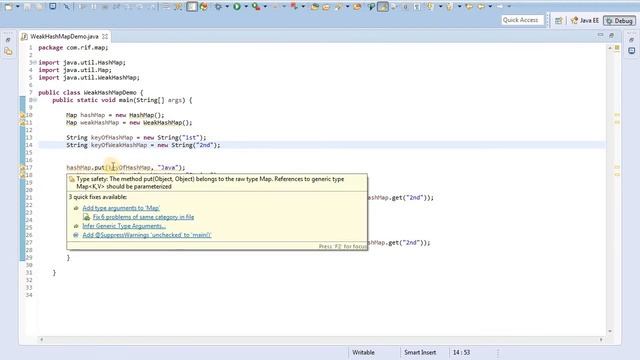
Task: Click the vertical scrollbar down arrow
Action: pos(610,331)
